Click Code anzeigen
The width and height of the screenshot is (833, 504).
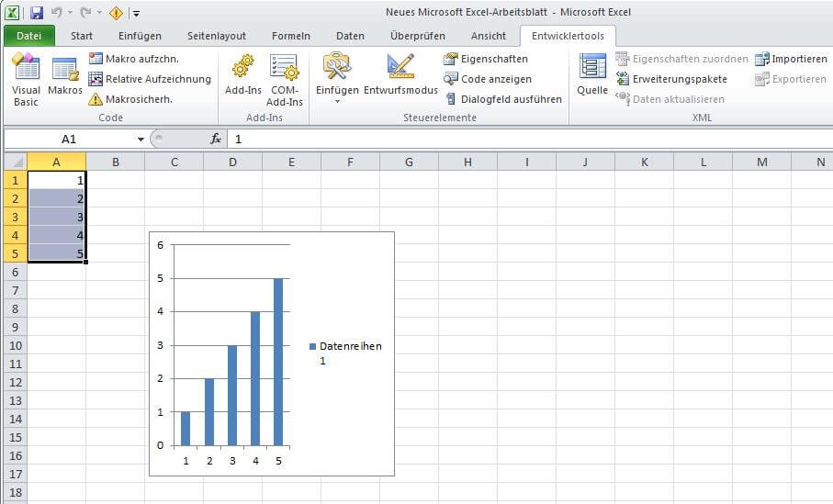487,79
